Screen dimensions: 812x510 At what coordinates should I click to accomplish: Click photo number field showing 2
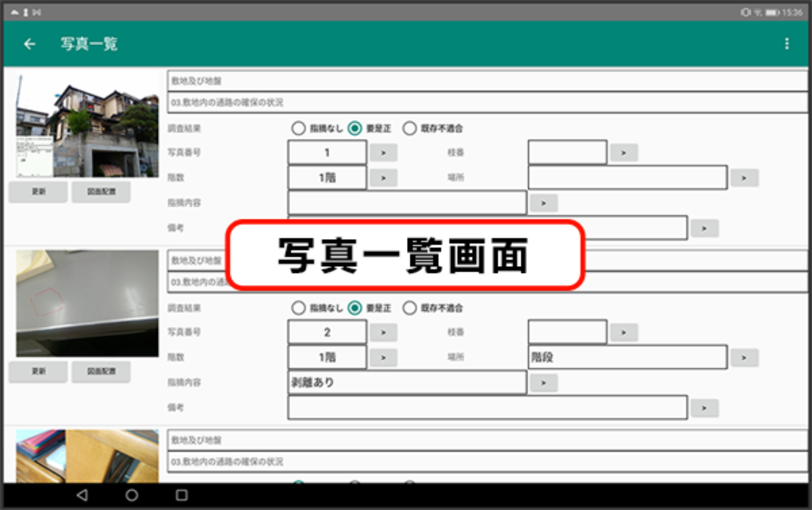coord(327,332)
